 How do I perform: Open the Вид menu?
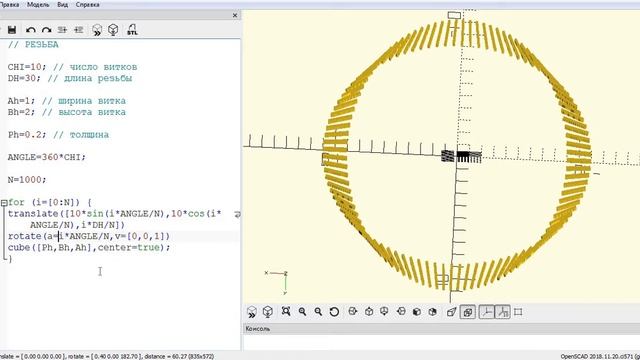click(62, 4)
